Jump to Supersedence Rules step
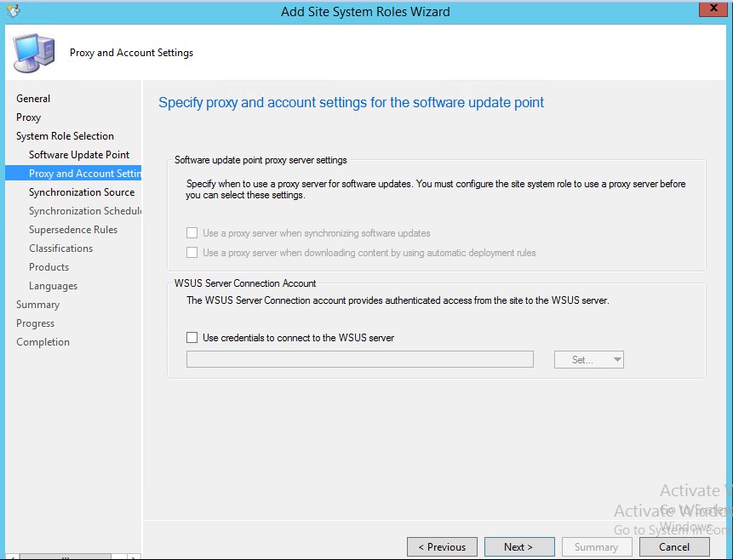The width and height of the screenshot is (733, 560). 73,230
